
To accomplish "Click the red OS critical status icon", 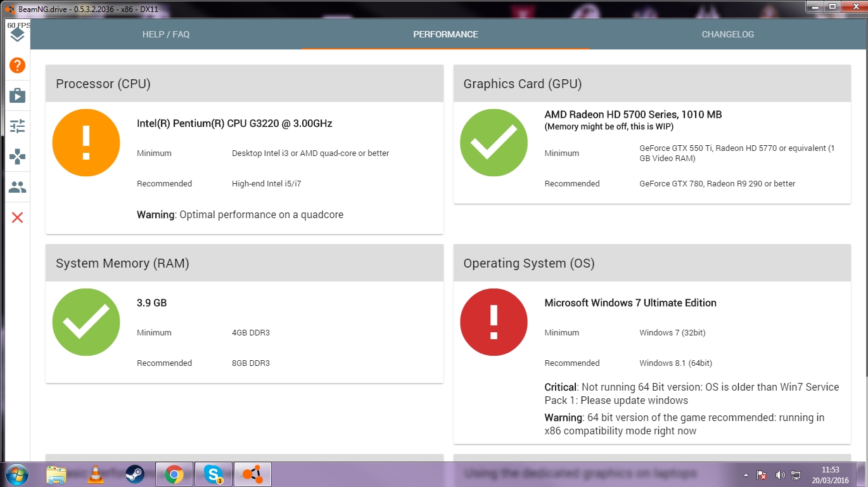I will [x=494, y=322].
